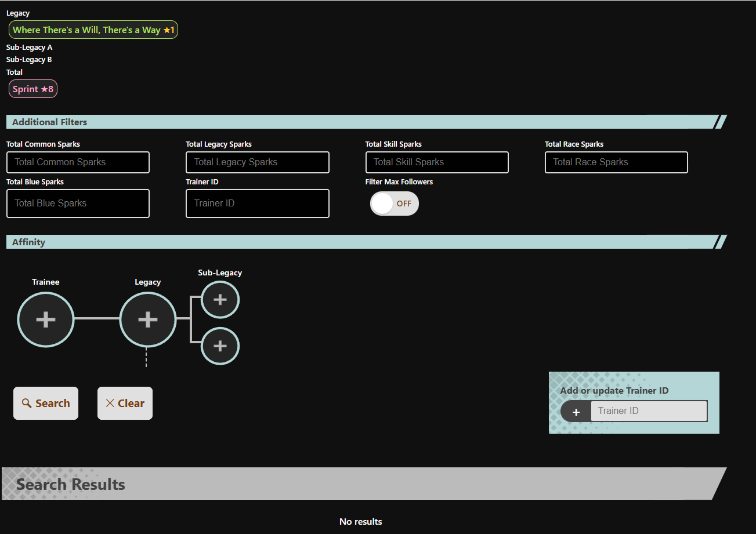This screenshot has height=534, width=756.
Task: Select the Where There's a Will legacy tag
Action: click(x=93, y=30)
